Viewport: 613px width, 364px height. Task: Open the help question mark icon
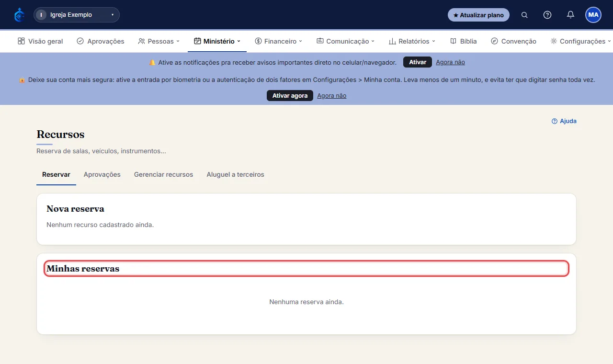tap(547, 15)
